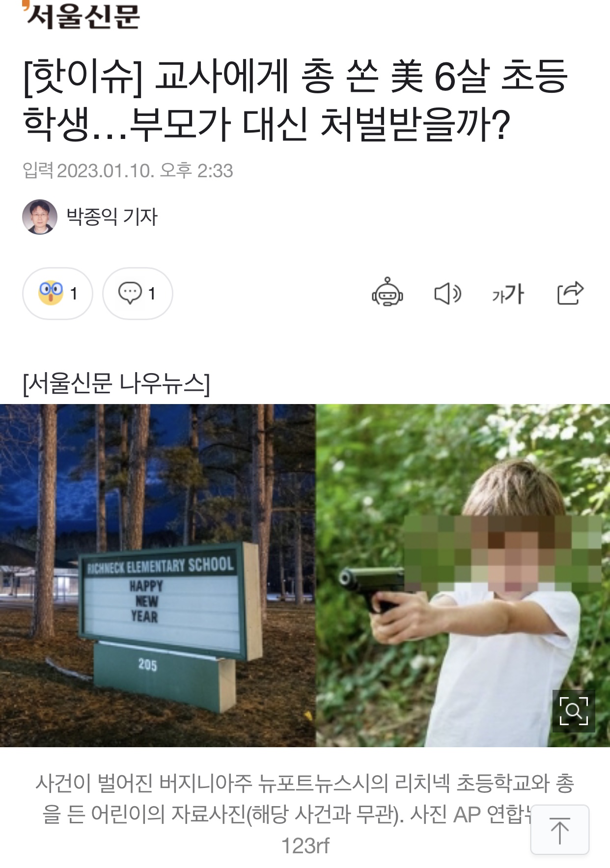Viewport: 610px width, 868px height.
Task: Tap the share arrow icon
Action: pyautogui.click(x=570, y=293)
